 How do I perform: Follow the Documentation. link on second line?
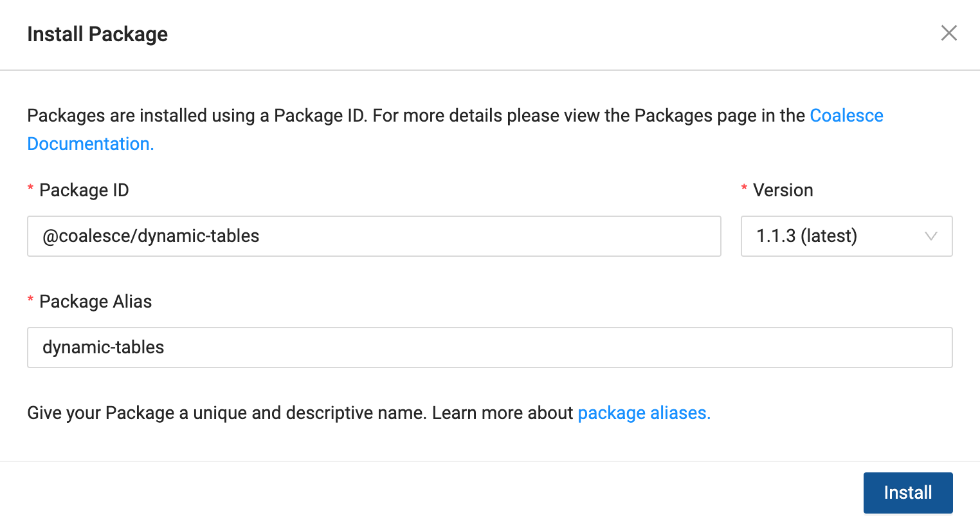tap(91, 144)
